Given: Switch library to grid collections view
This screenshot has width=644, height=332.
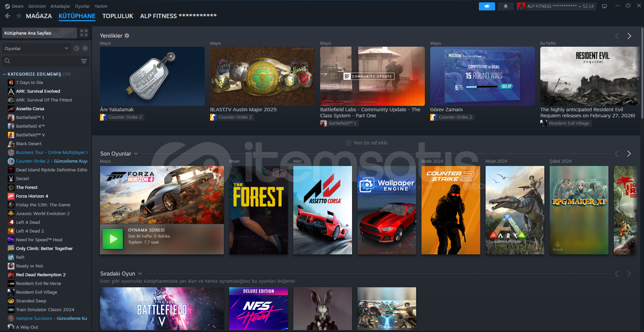Looking at the screenshot, I should [x=84, y=33].
